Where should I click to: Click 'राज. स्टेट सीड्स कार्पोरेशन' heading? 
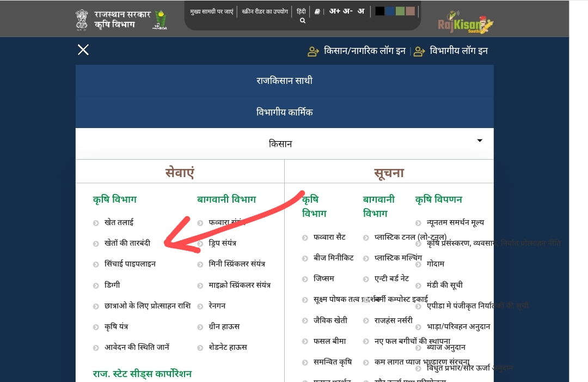pos(142,374)
